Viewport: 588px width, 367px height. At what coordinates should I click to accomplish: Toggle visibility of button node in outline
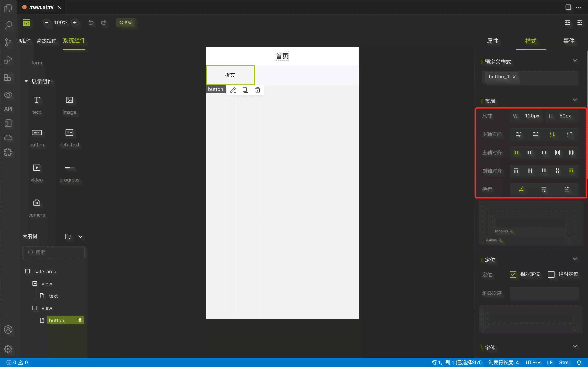[x=80, y=320]
